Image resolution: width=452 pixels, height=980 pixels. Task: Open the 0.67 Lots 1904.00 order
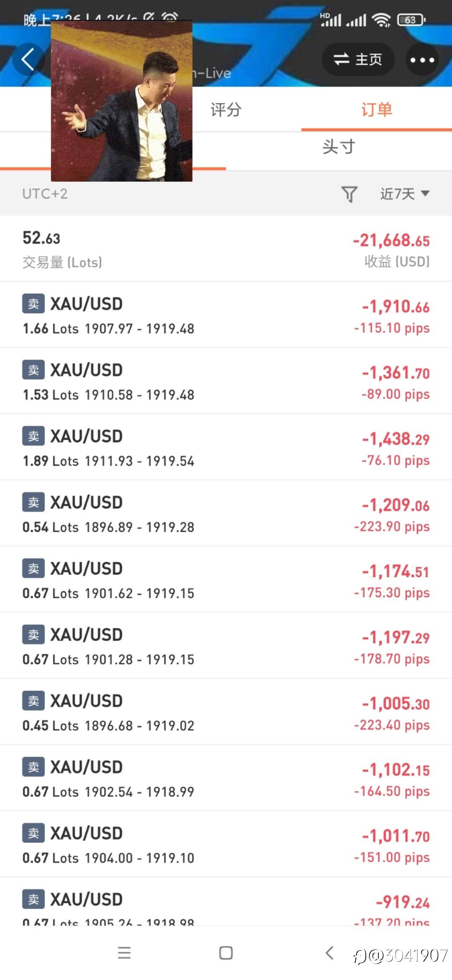pos(226,844)
